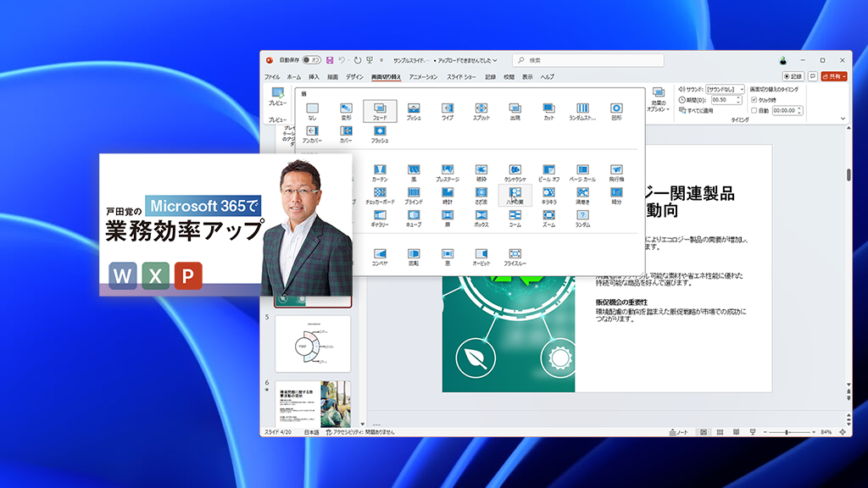Open slide sorter view in status bar

(x=720, y=432)
